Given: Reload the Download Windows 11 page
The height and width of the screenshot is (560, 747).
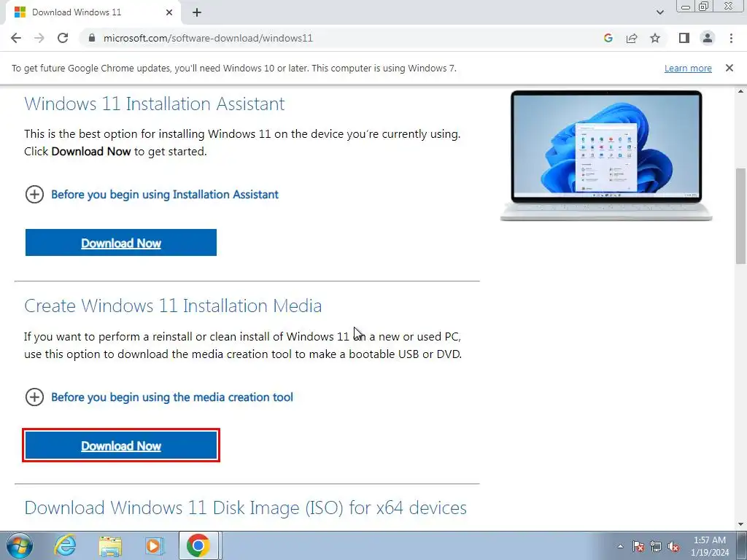Looking at the screenshot, I should click(x=63, y=38).
